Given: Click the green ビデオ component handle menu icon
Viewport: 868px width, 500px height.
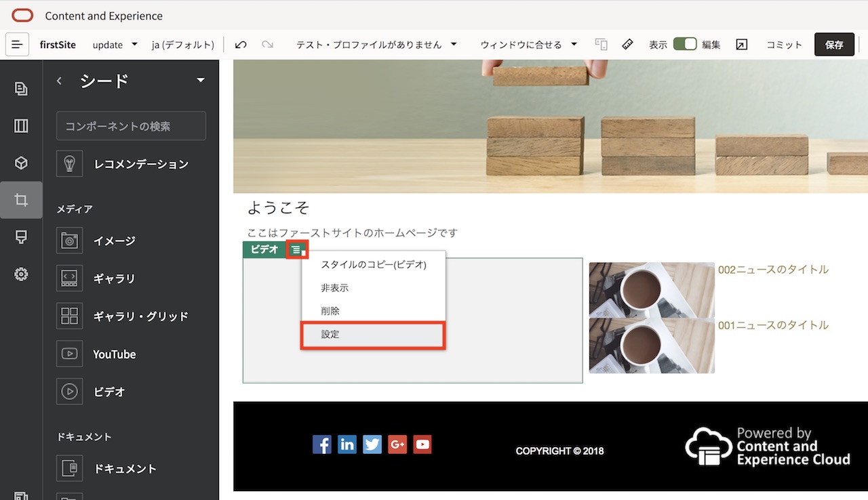Looking at the screenshot, I should tap(296, 249).
